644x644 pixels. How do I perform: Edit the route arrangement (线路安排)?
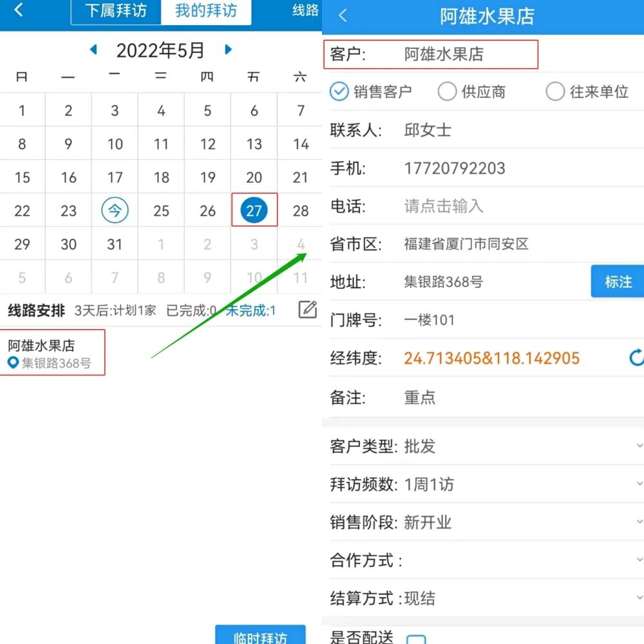pyautogui.click(x=308, y=310)
